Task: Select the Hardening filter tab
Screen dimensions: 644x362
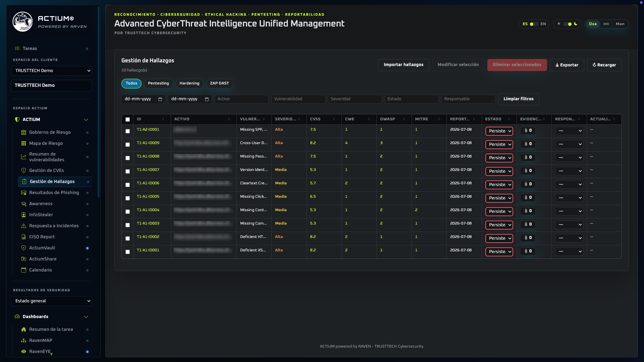Action: [190, 83]
